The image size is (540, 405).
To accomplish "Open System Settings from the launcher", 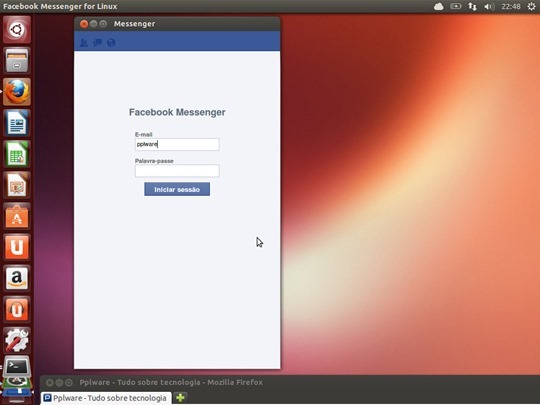I will [17, 340].
